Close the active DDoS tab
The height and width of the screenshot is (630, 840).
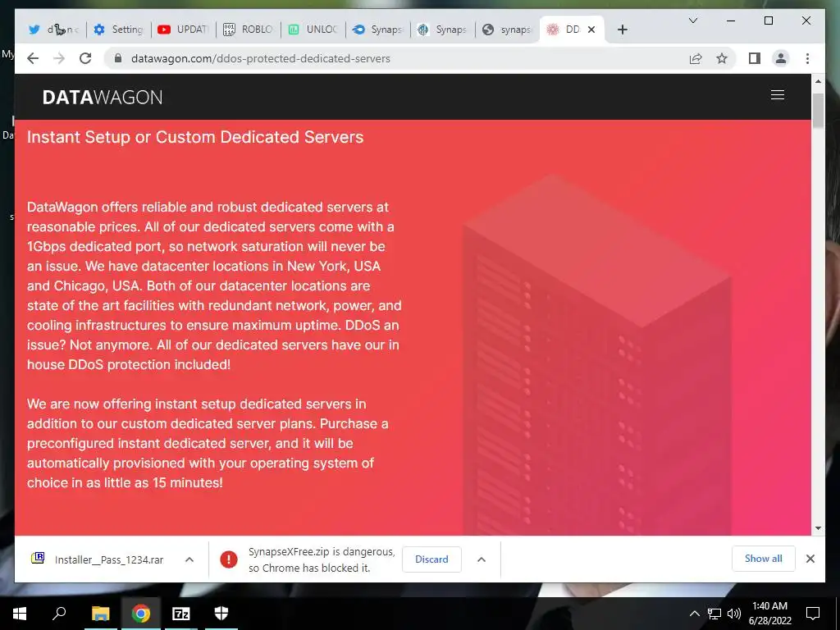tap(591, 30)
